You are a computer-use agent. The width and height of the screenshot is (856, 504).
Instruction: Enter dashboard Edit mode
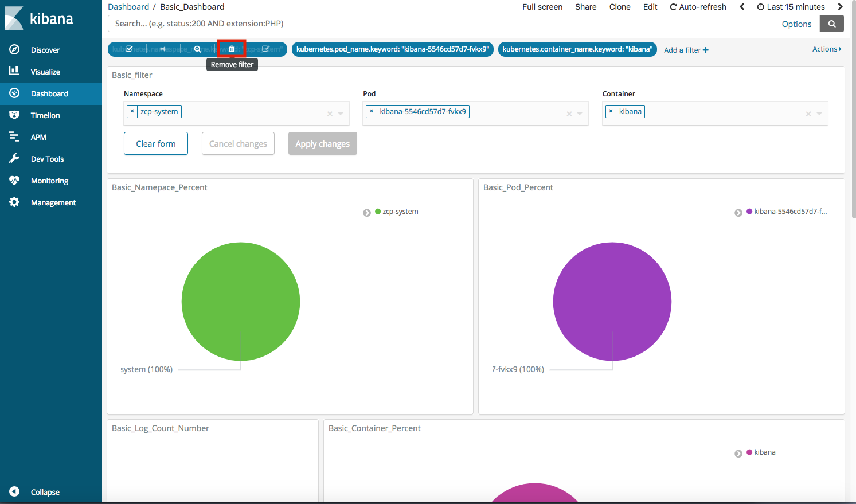coord(650,7)
